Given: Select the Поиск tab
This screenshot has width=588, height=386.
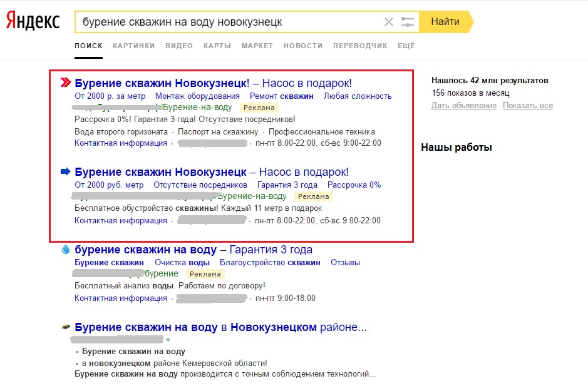Looking at the screenshot, I should coord(88,46).
